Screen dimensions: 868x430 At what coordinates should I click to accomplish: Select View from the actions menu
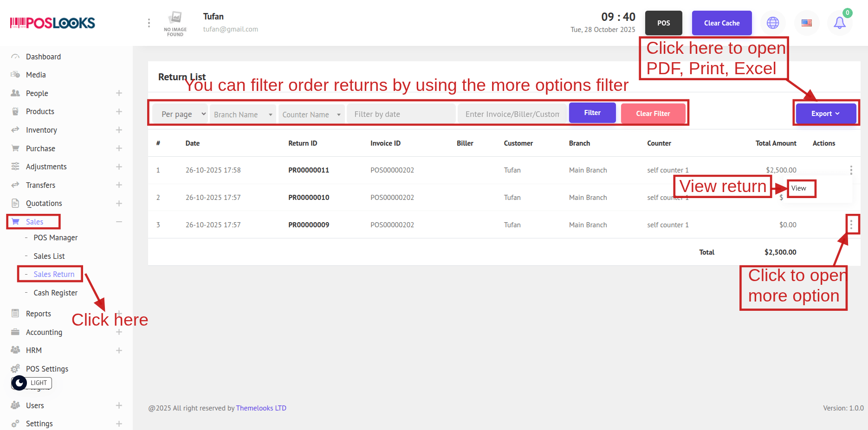[x=799, y=188]
